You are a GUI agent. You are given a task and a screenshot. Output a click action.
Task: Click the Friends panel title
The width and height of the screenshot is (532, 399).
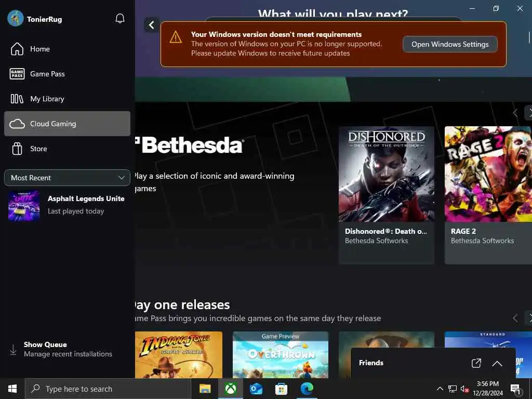[x=371, y=363]
